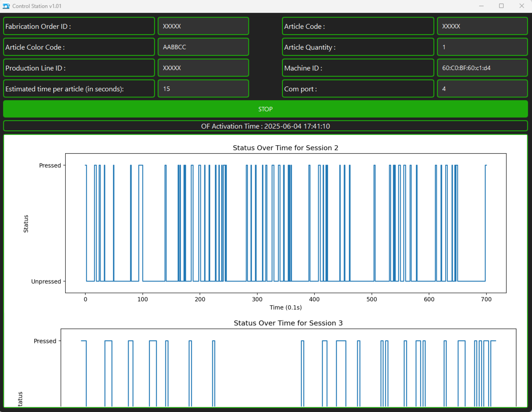Click the Control Station app icon in title bar
532x412 pixels.
click(x=6, y=6)
